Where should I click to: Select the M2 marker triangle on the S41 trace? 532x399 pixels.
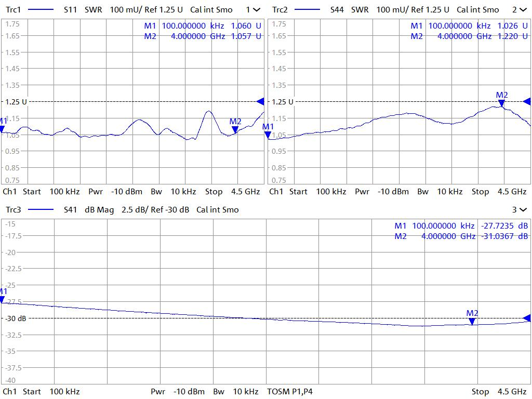(472, 322)
